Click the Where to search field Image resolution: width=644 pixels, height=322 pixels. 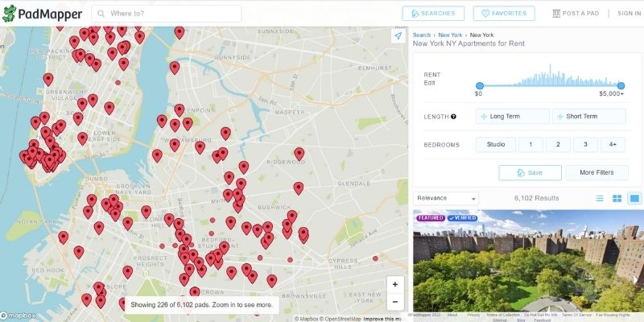coord(173,14)
